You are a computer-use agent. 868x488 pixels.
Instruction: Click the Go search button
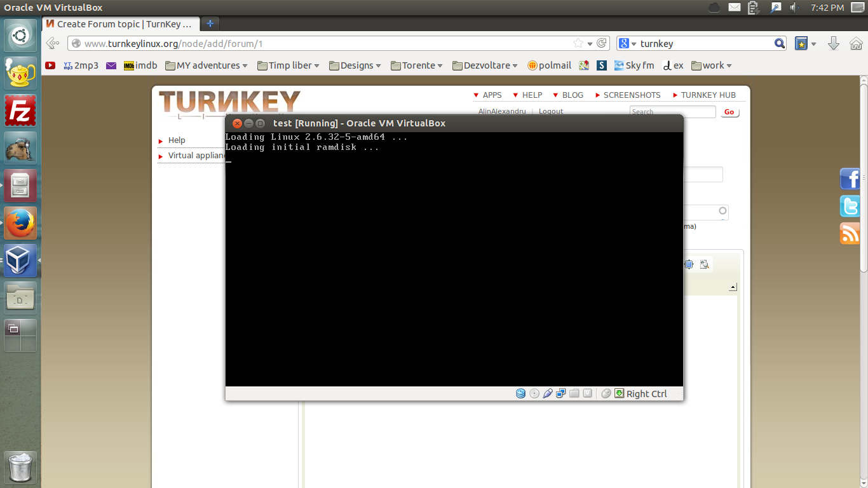729,112
